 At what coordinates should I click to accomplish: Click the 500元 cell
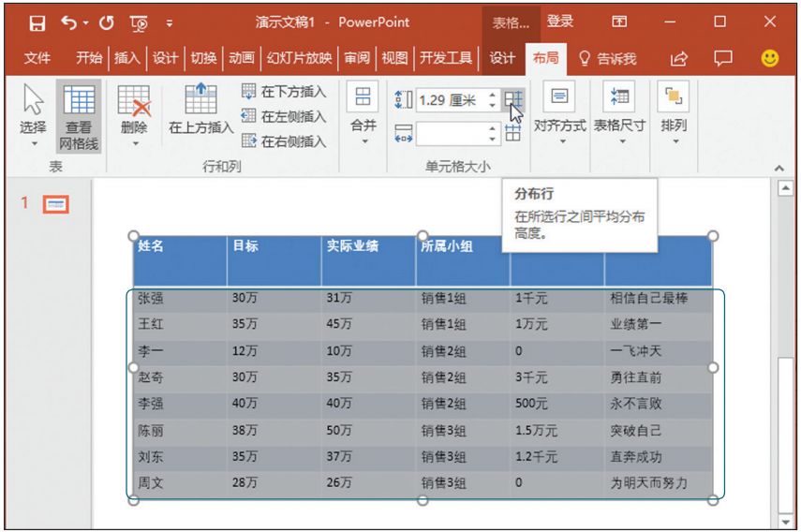556,405
